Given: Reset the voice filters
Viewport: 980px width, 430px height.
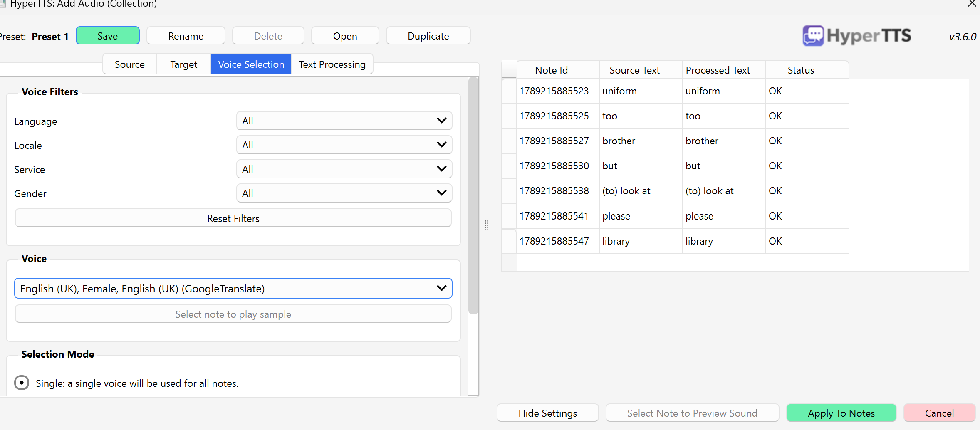Looking at the screenshot, I should coord(233,218).
